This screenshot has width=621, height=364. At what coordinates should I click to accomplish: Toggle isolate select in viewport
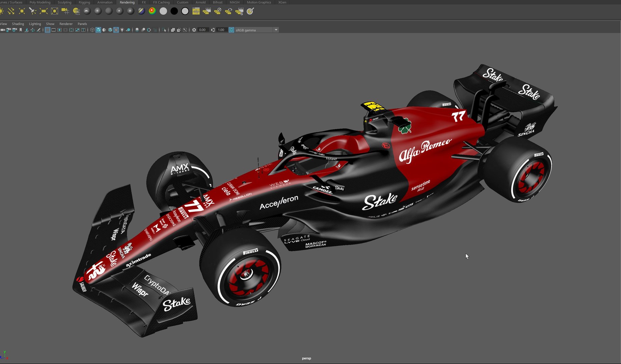point(164,30)
